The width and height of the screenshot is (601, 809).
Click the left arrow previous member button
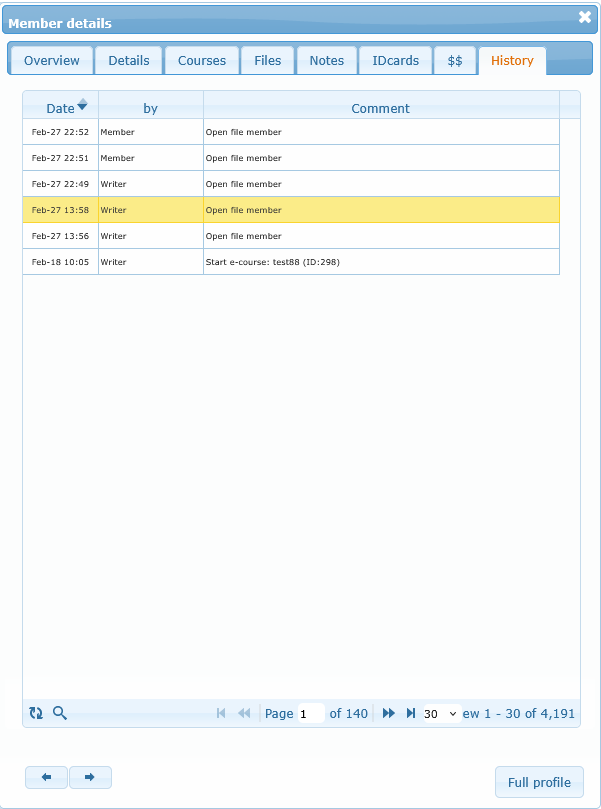(47, 777)
